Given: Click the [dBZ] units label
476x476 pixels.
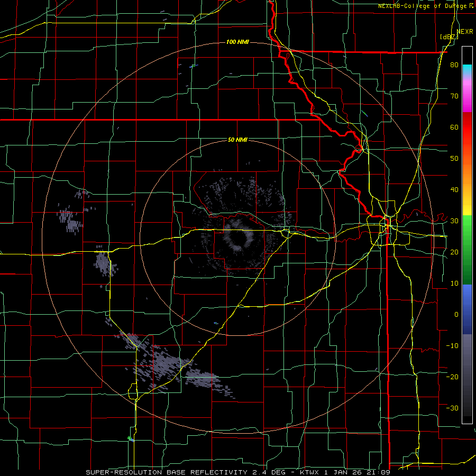Looking at the screenshot, I should 449,37.
